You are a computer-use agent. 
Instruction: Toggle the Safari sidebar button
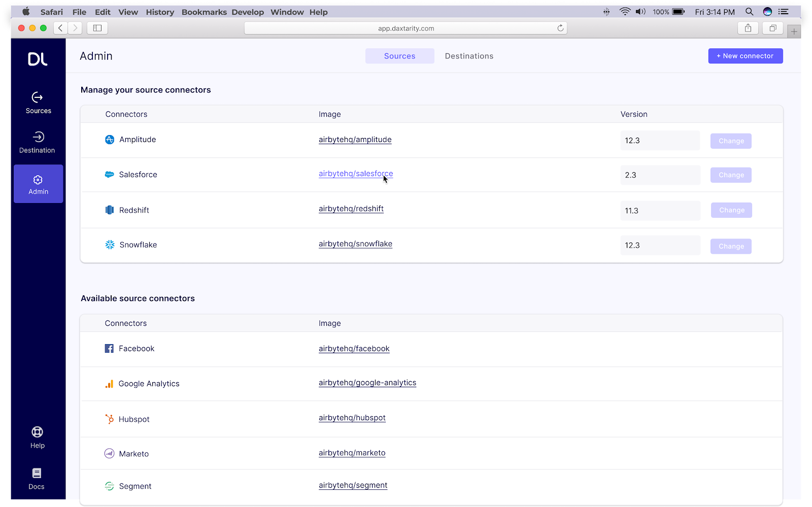pyautogui.click(x=97, y=28)
